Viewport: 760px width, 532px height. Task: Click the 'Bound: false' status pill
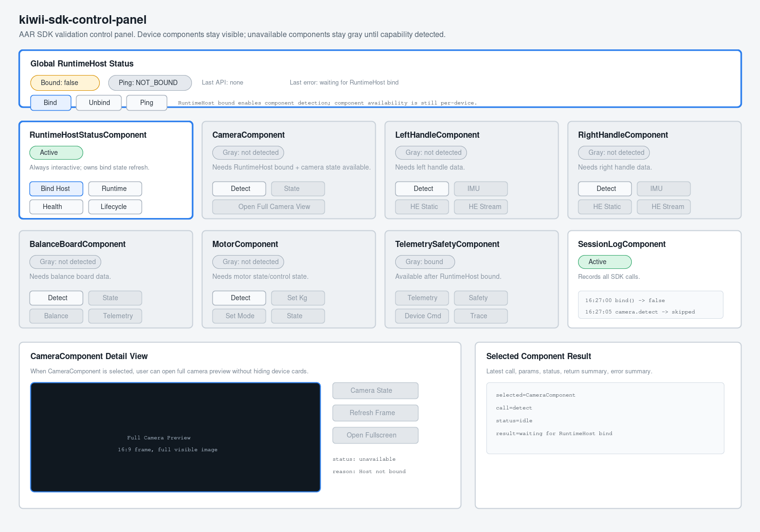(x=65, y=83)
